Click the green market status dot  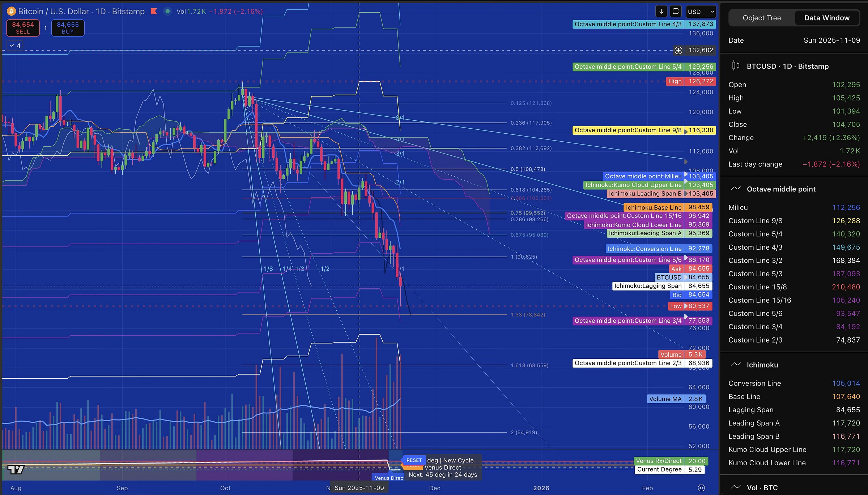(167, 11)
